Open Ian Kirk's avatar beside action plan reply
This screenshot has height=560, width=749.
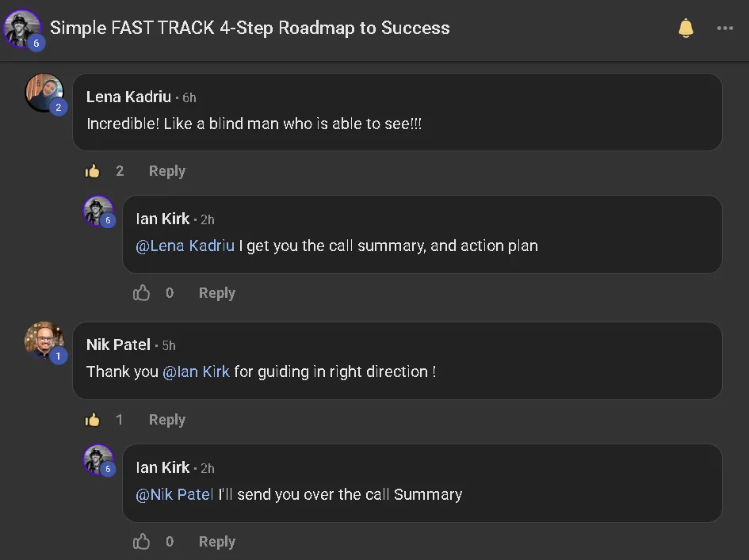[x=98, y=211]
